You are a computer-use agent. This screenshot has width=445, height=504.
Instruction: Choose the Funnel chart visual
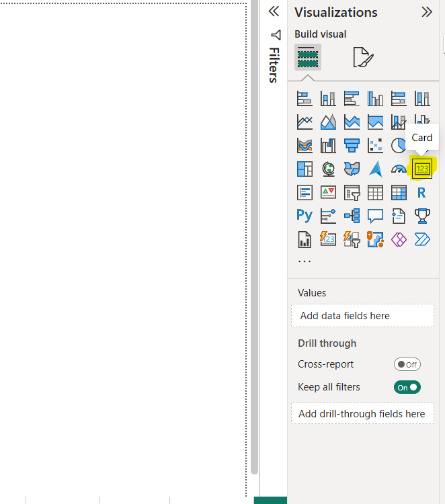pos(352,145)
